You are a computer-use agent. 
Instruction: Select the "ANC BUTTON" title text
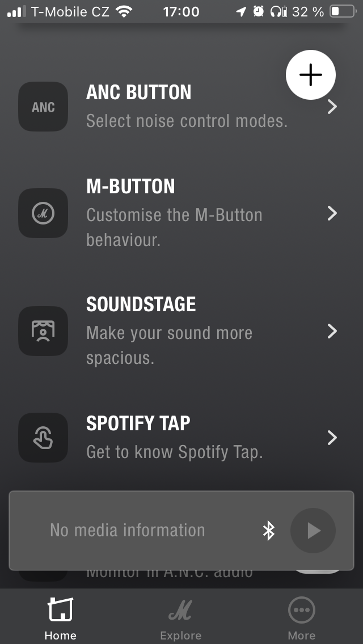pyautogui.click(x=139, y=92)
